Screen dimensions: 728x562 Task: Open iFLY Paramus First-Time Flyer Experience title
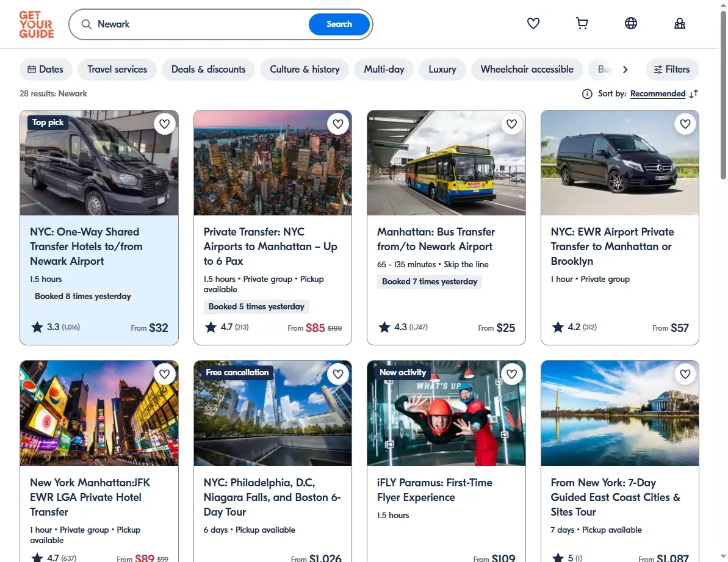click(x=434, y=489)
